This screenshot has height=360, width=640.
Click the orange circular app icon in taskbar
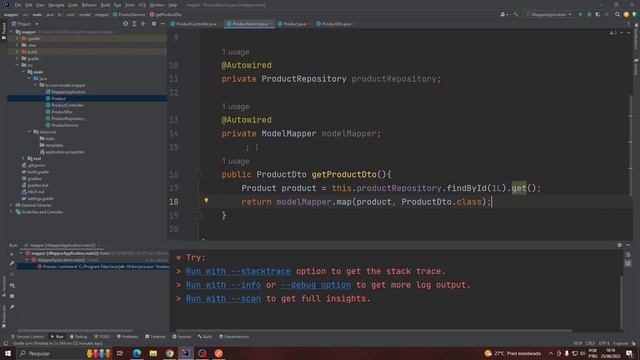click(x=219, y=353)
